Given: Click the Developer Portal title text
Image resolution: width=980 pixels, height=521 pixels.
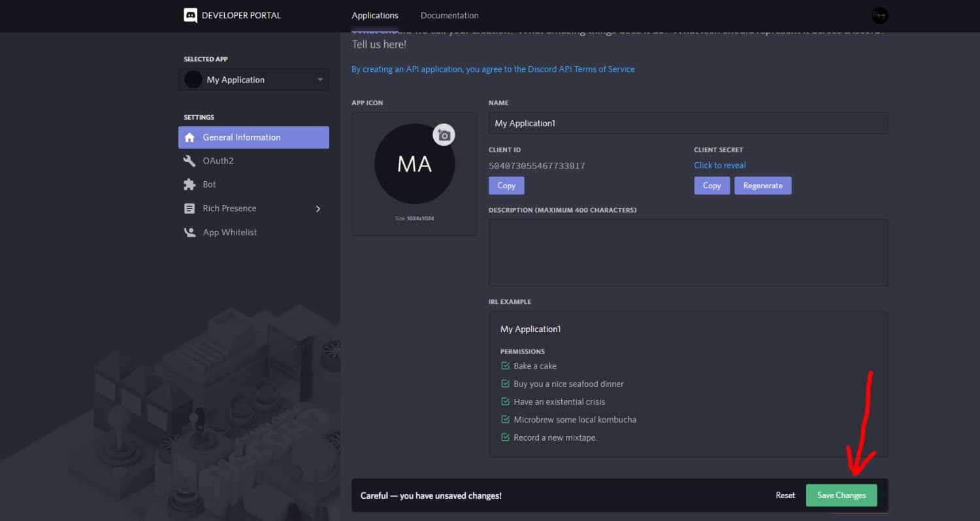Looking at the screenshot, I should pyautogui.click(x=242, y=16).
